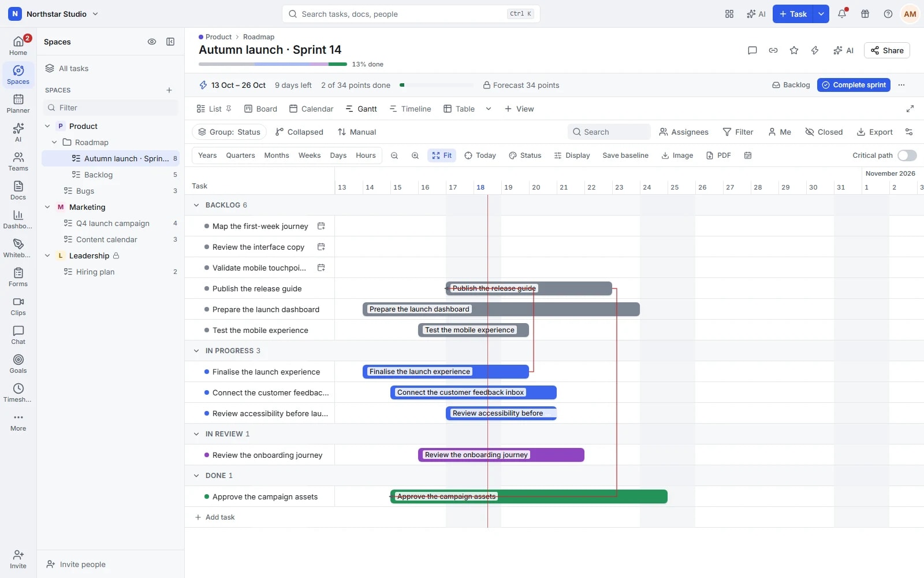Open sprint more options ellipsis

pos(901,85)
